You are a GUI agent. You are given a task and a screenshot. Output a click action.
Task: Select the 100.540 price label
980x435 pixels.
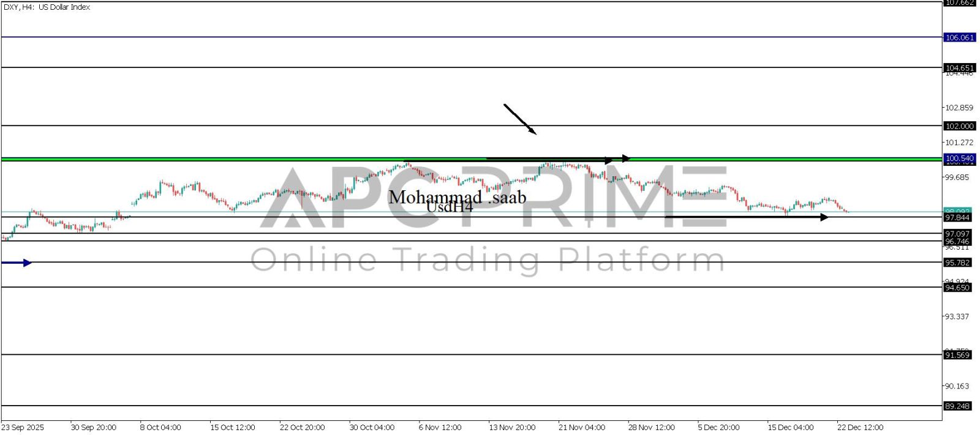(959, 158)
